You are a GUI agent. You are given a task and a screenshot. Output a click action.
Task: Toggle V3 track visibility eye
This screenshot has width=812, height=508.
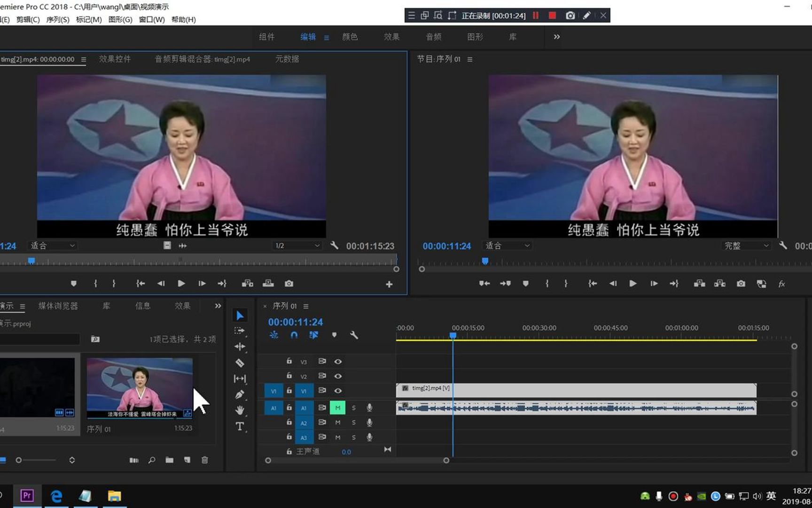338,362
